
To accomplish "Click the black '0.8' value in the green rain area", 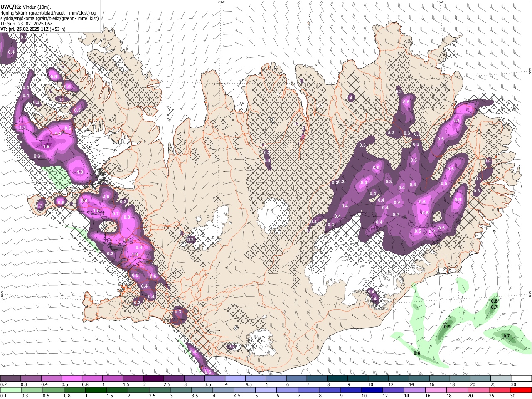I will coord(494,301).
